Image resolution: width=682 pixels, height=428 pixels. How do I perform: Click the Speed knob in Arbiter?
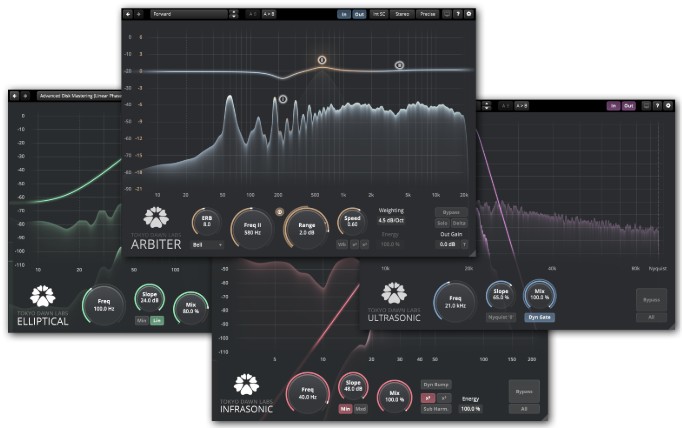coord(352,221)
